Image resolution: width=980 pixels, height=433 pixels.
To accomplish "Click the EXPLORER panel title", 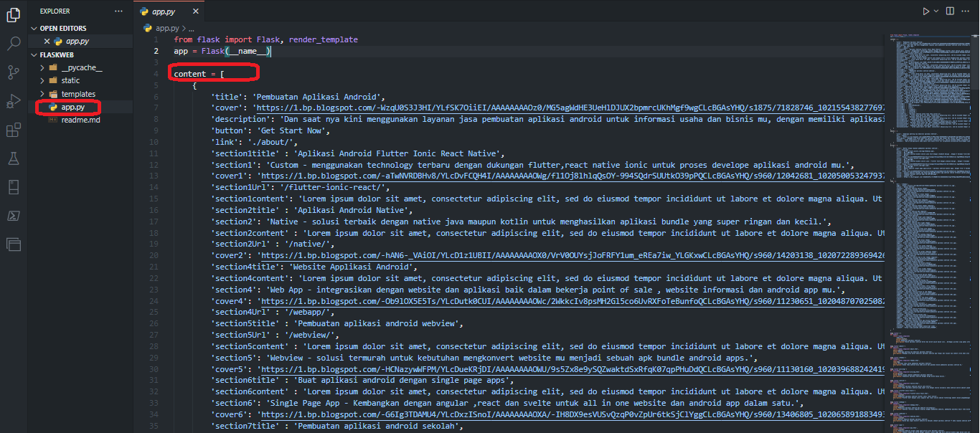I will (56, 11).
